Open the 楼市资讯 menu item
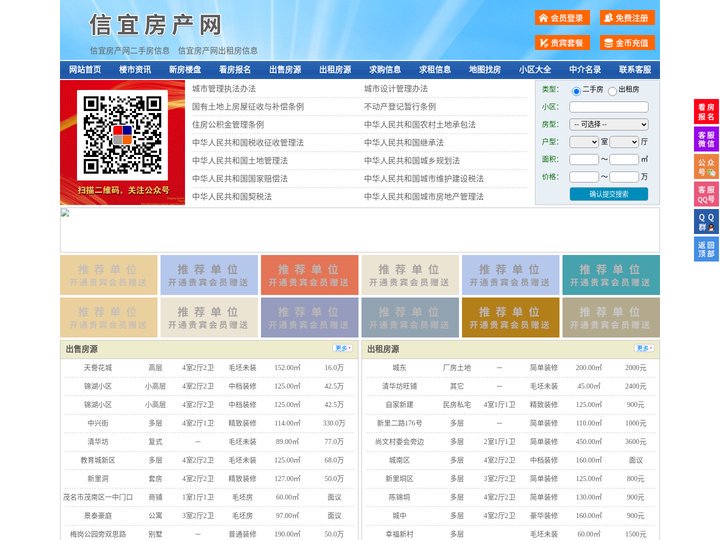Image resolution: width=720 pixels, height=540 pixels. 135,70
